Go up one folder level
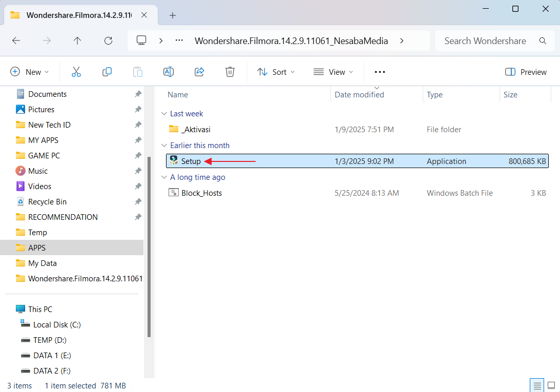Image resolution: width=560 pixels, height=392 pixels. pos(77,41)
